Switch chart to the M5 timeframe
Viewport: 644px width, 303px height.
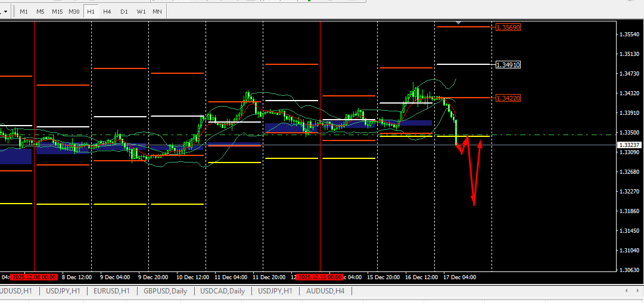(x=41, y=11)
